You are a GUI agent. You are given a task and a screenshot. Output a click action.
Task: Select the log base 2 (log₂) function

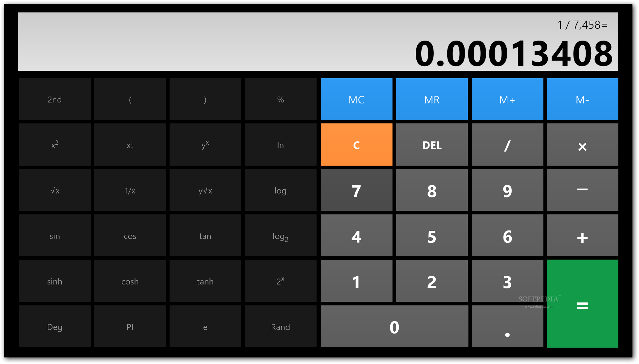pos(279,236)
